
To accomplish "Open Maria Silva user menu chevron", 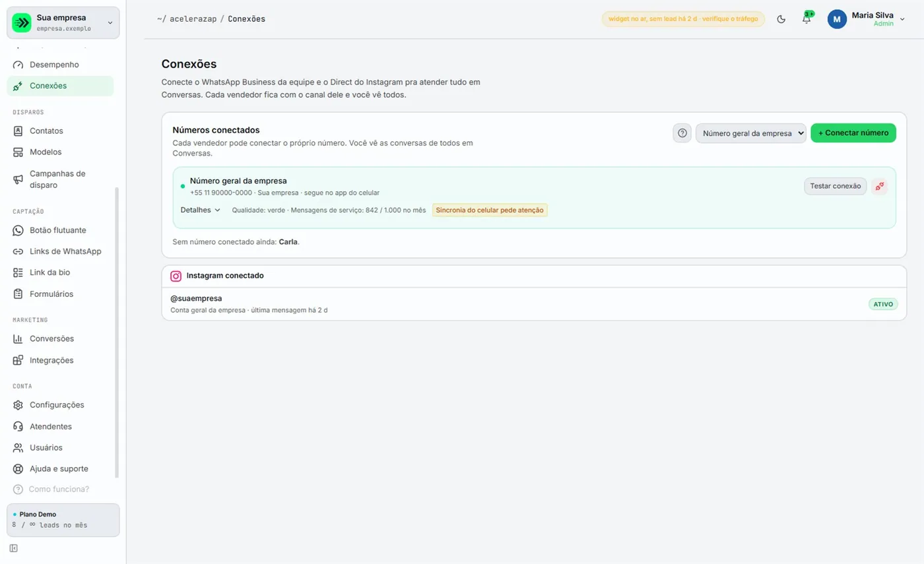I will coord(902,20).
